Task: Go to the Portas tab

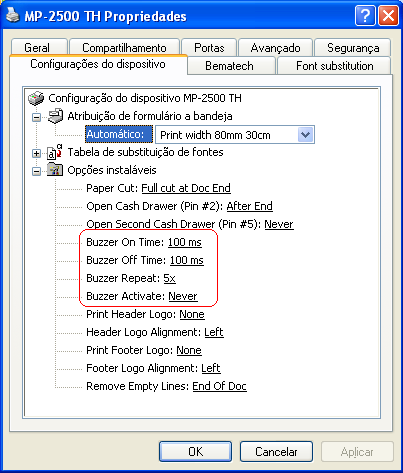Action: click(x=209, y=48)
